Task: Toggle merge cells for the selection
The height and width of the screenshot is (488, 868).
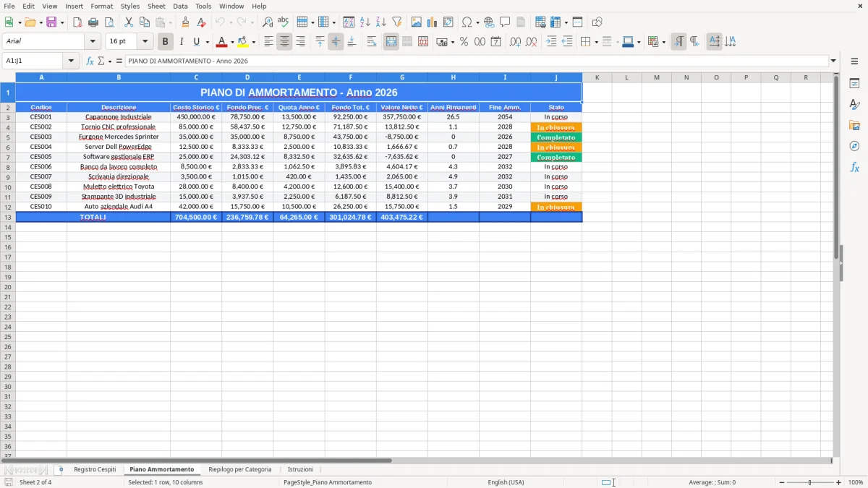Action: point(391,41)
